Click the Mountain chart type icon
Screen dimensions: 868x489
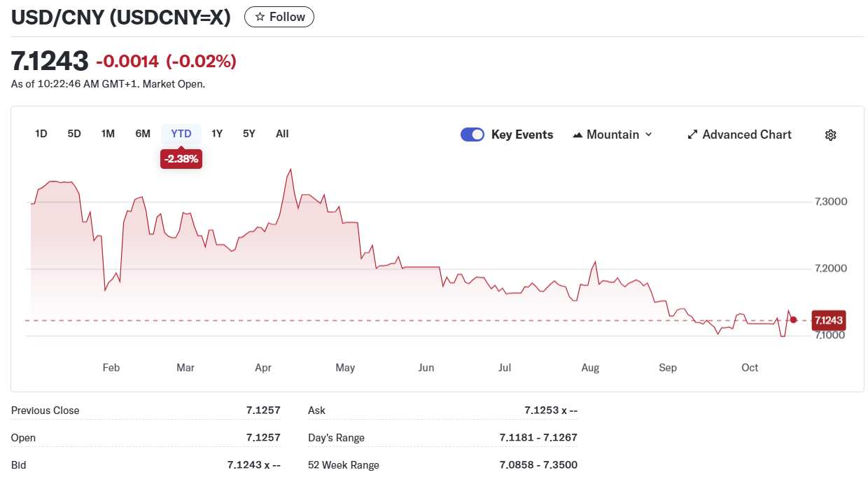[577, 135]
